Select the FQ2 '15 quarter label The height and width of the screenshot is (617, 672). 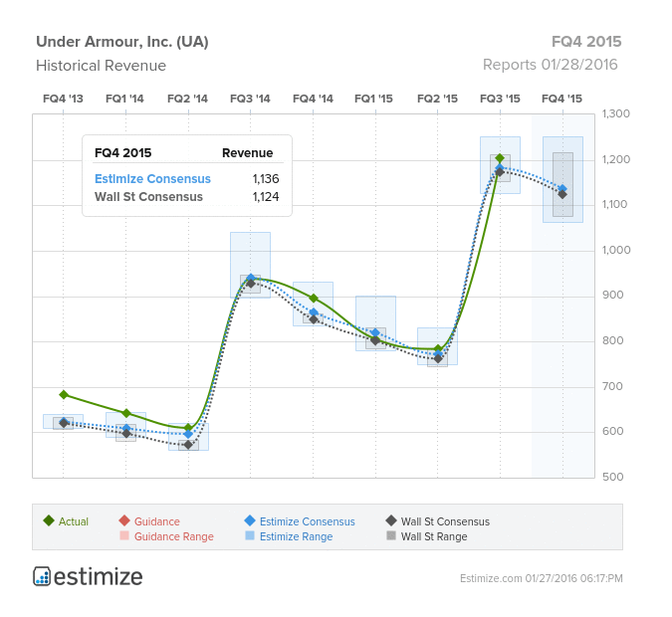point(438,99)
